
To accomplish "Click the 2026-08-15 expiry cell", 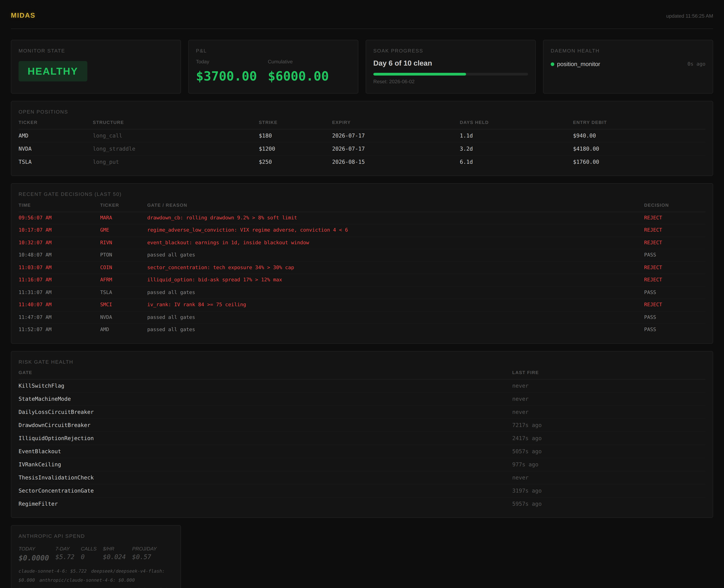I will coord(348,162).
